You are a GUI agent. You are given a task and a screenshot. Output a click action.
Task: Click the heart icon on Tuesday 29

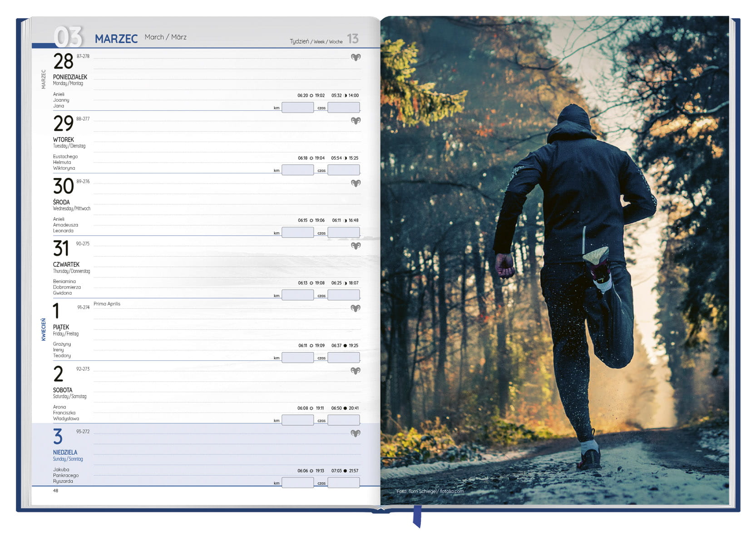[x=356, y=120]
